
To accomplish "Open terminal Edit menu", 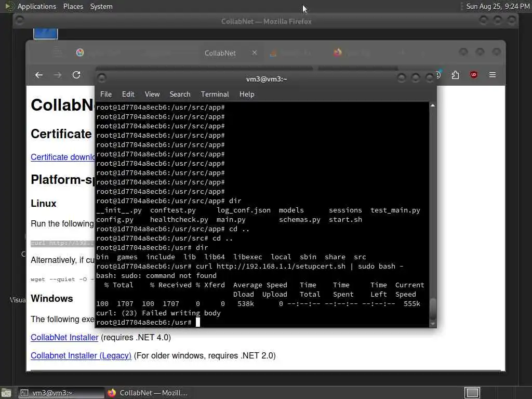I will coord(128,95).
